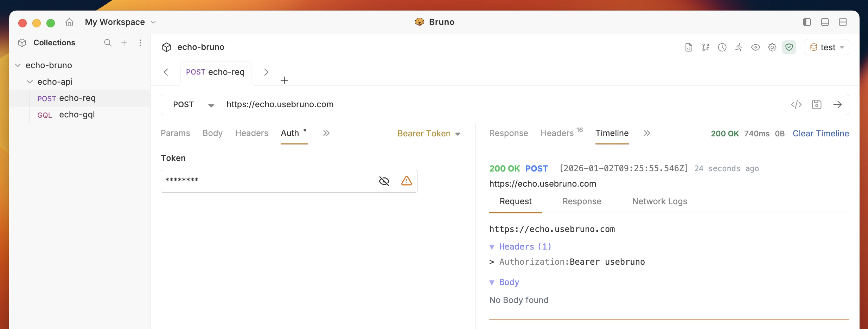Switch to timeline Response sub-tab
The image size is (868, 329).
(582, 201)
